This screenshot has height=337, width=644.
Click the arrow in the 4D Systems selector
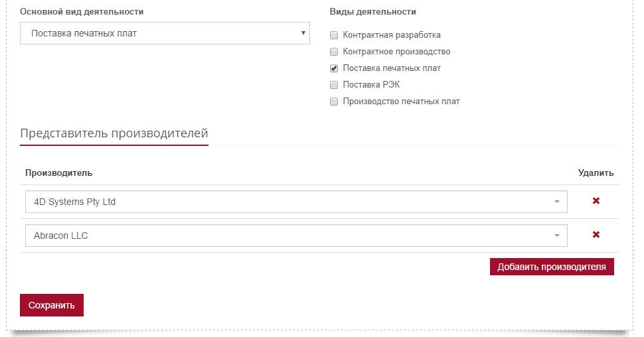557,202
